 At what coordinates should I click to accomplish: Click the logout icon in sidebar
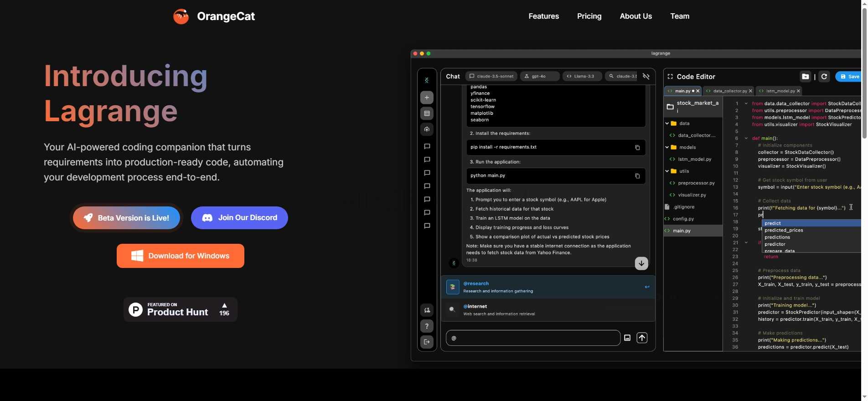pos(427,342)
